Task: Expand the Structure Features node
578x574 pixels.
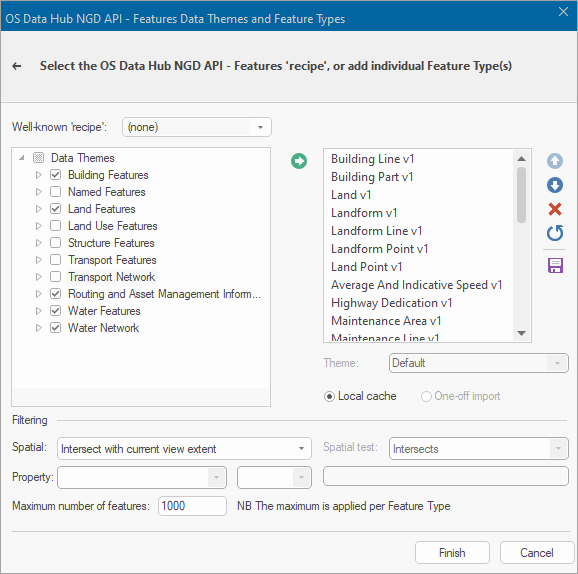Action: (38, 243)
